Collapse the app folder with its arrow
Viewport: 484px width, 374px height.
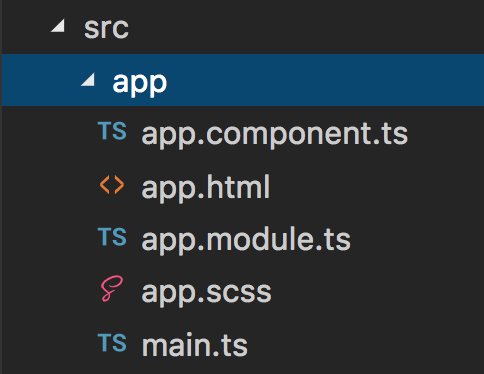pyautogui.click(x=88, y=80)
